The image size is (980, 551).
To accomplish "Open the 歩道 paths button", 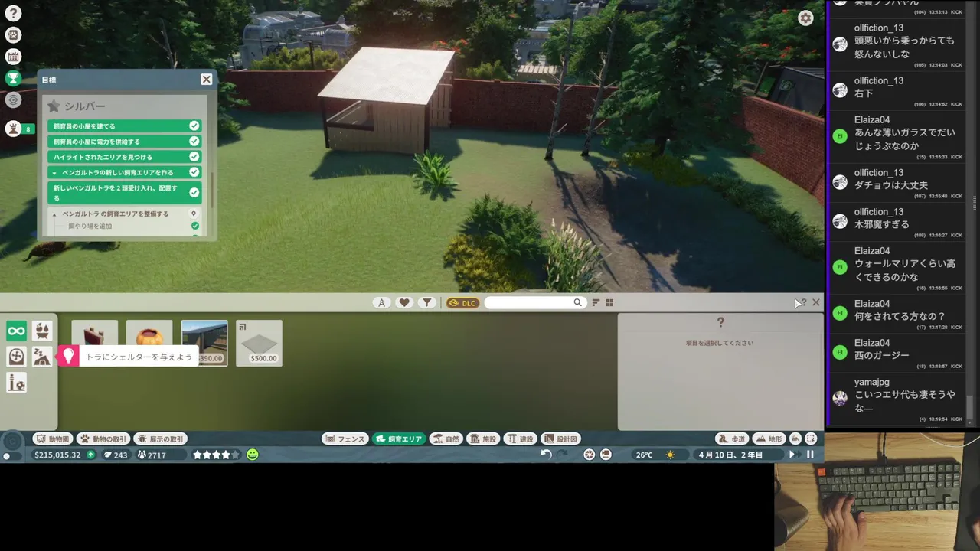I will tap(732, 439).
